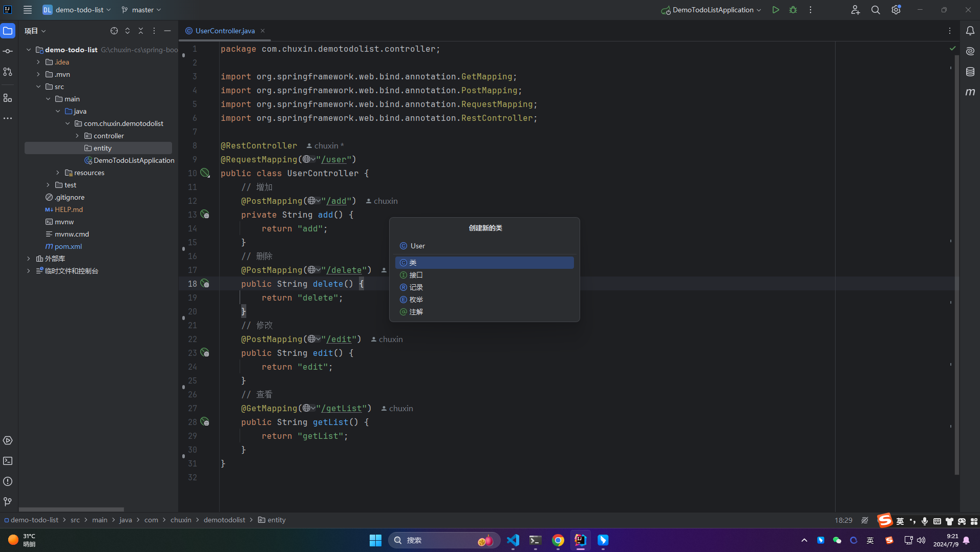Screen dimensions: 980x552
Task: Open the AI Assistant panel
Action: click(970, 51)
